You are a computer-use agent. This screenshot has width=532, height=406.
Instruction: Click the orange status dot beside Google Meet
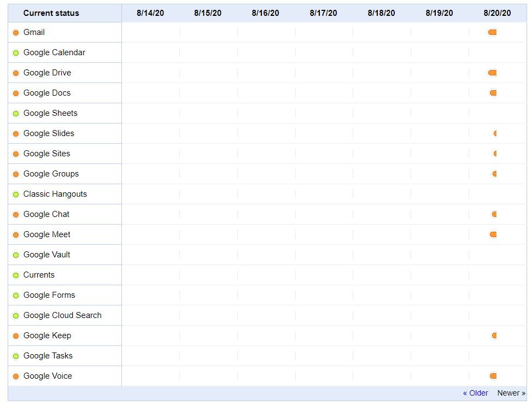16,235
